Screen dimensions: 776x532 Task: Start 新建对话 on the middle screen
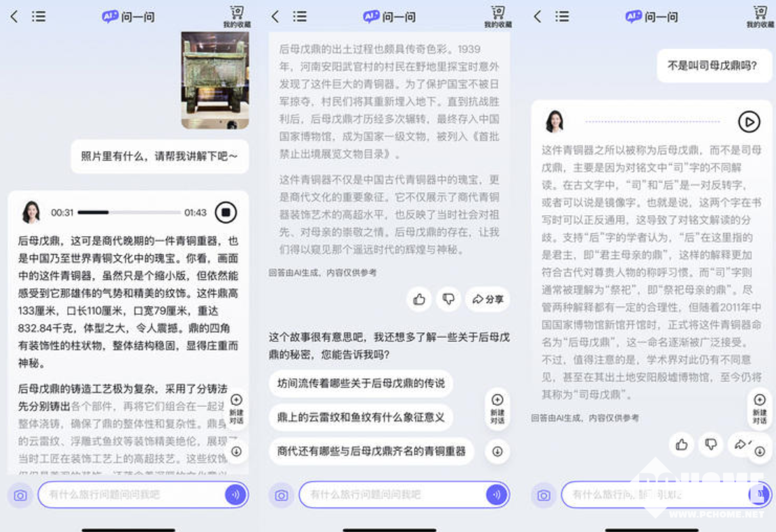pyautogui.click(x=497, y=406)
